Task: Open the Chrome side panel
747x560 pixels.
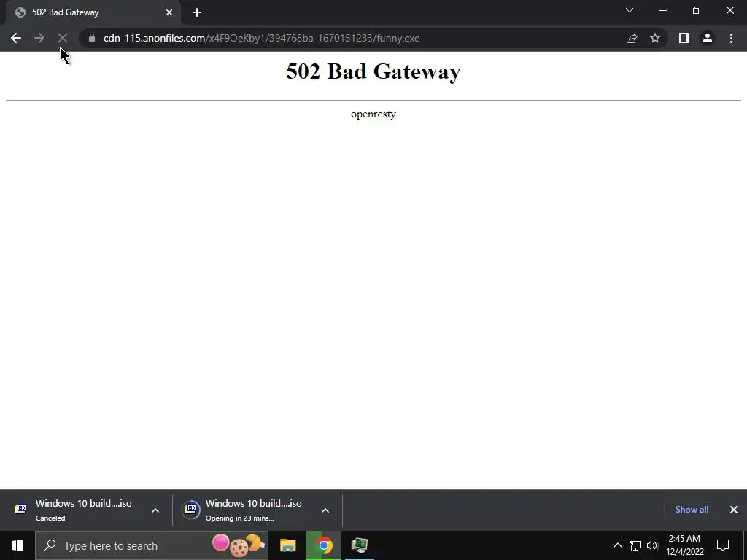Action: tap(684, 38)
